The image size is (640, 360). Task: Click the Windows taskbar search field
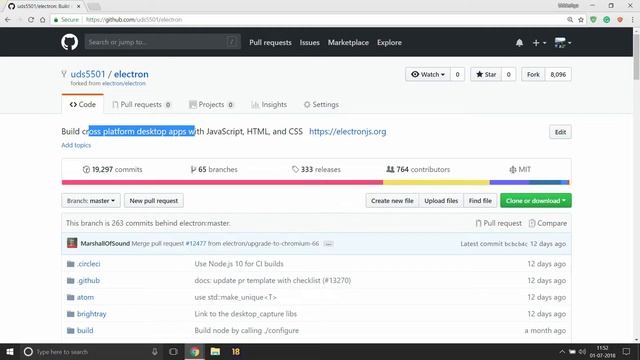pos(90,351)
